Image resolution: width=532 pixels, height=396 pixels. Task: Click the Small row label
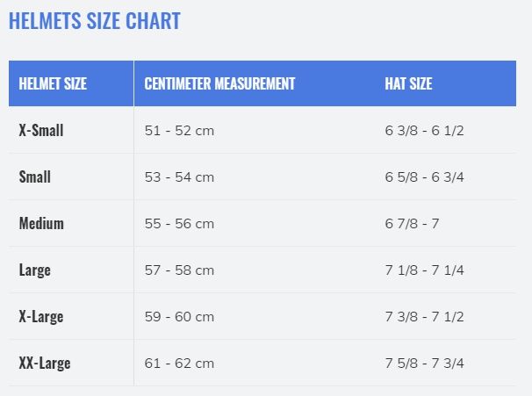[x=35, y=176]
